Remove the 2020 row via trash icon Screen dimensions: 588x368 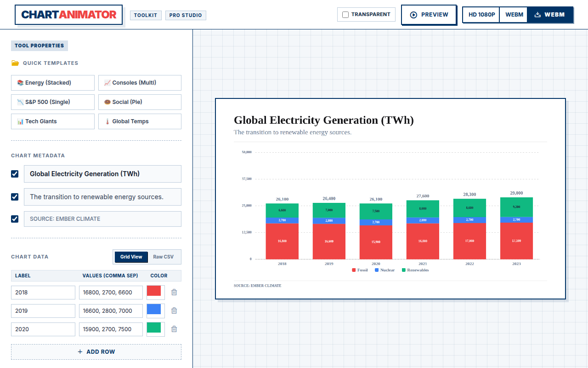pyautogui.click(x=174, y=329)
